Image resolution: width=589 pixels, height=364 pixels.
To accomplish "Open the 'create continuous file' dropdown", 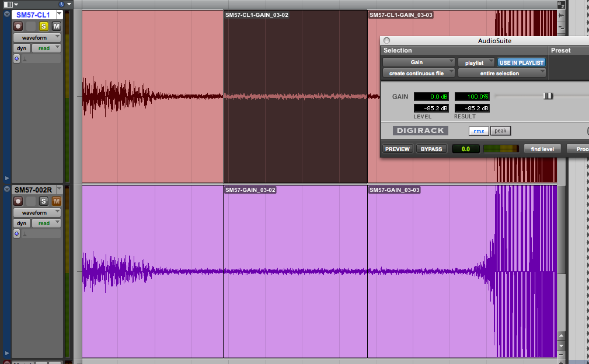I will 419,73.
